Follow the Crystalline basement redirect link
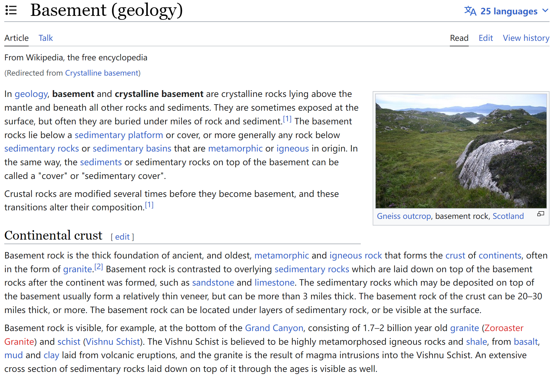The width and height of the screenshot is (559, 392). tap(102, 73)
